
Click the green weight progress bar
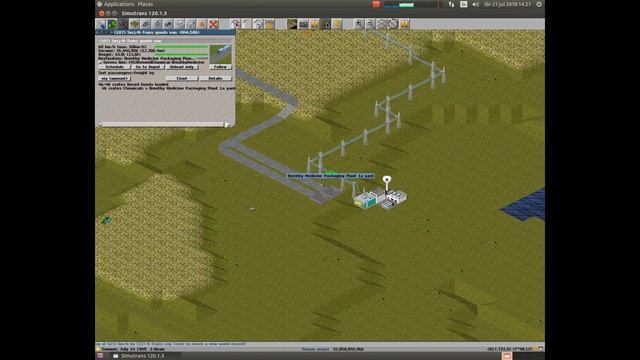click(x=181, y=54)
